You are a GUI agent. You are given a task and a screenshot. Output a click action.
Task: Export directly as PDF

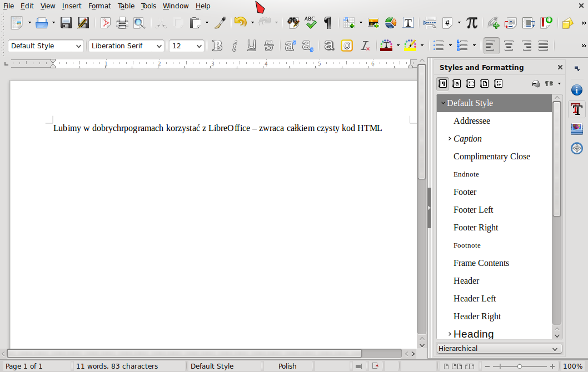(106, 23)
